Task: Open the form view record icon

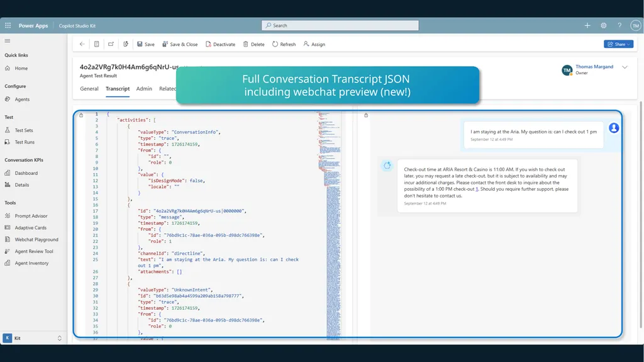Action: coord(96,44)
